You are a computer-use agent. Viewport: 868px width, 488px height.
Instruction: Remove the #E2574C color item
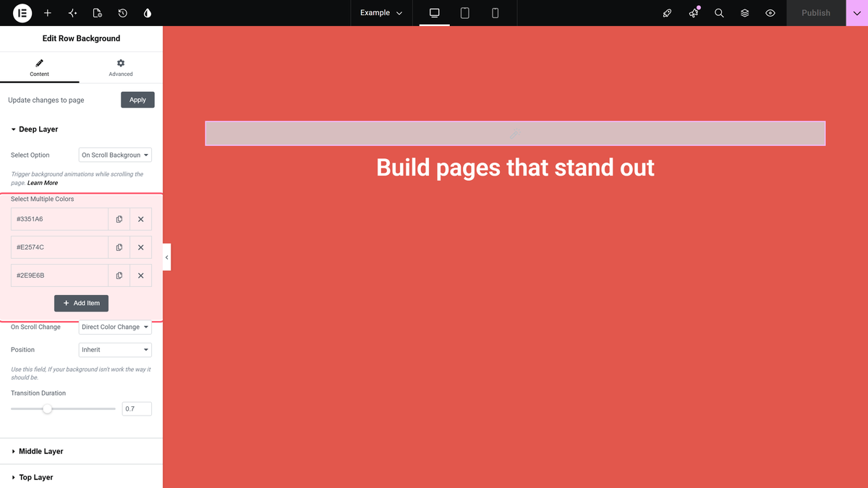click(x=141, y=247)
